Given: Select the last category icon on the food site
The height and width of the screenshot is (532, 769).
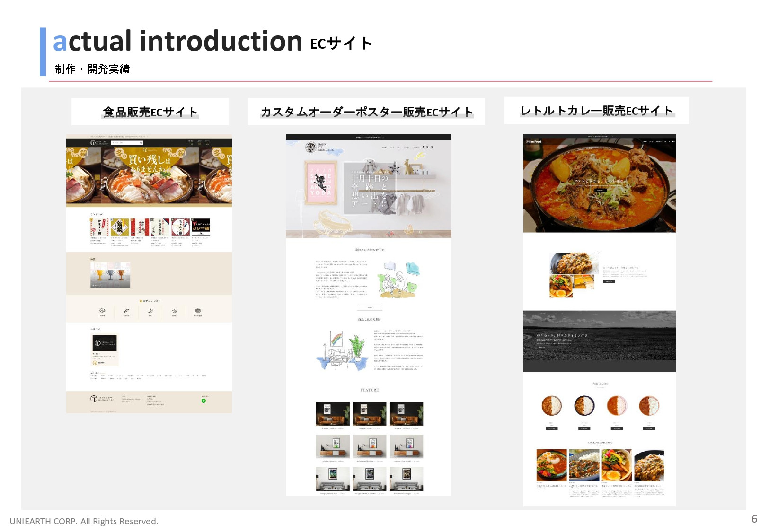Looking at the screenshot, I should pyautogui.click(x=198, y=311).
